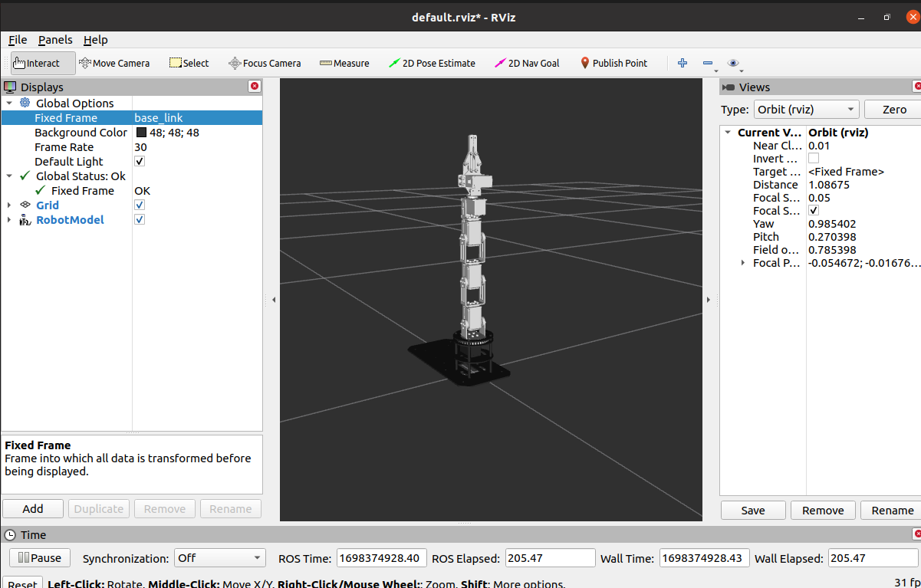
Task: Open the view Type dropdown
Action: [806, 110]
